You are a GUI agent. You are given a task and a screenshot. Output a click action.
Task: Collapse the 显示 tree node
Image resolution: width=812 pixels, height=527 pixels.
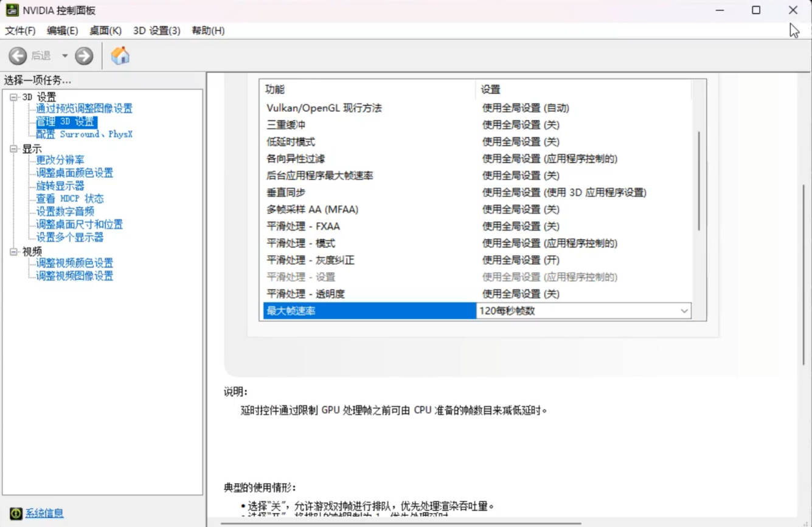(14, 148)
